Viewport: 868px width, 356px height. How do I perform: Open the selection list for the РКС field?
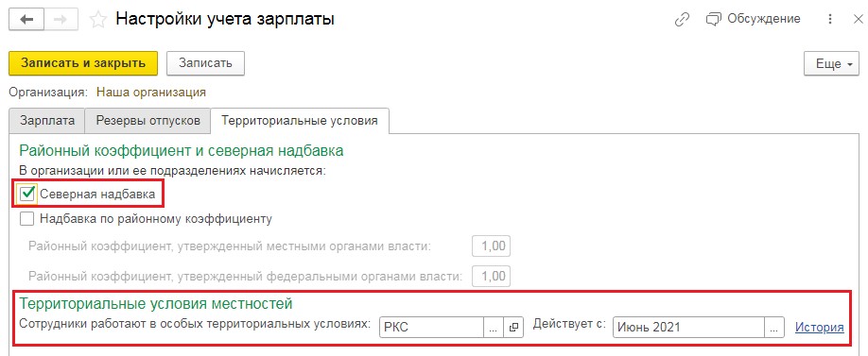[x=494, y=328]
